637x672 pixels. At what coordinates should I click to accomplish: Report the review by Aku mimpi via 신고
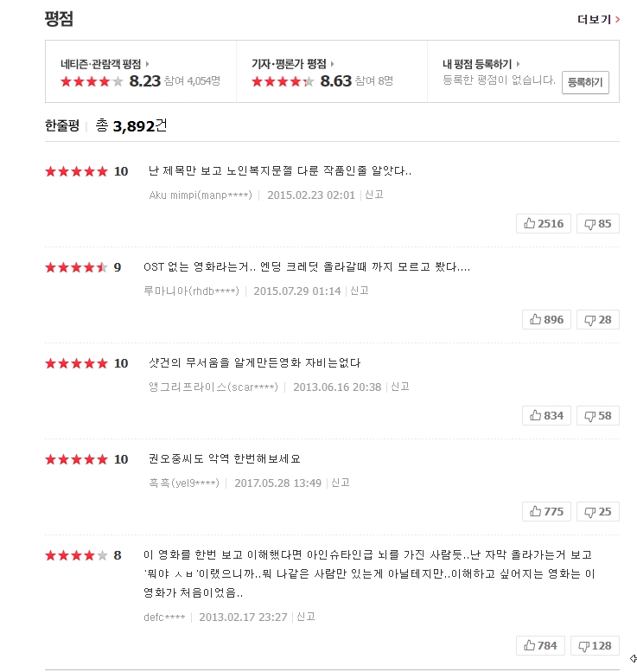point(374,195)
